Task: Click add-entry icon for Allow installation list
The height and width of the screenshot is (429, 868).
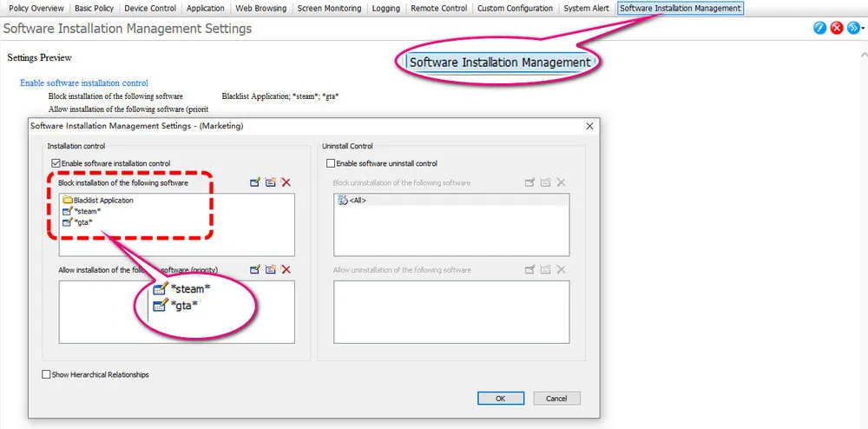Action: tap(254, 269)
